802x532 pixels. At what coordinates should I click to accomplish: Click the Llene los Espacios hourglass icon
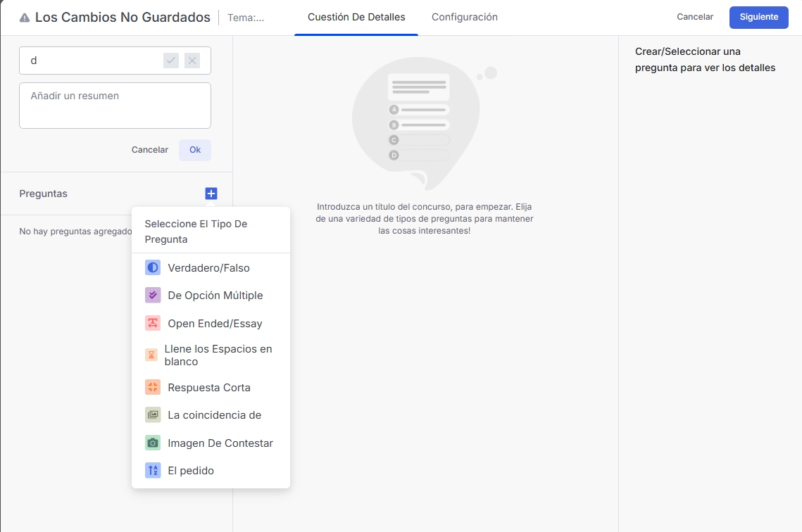click(151, 355)
